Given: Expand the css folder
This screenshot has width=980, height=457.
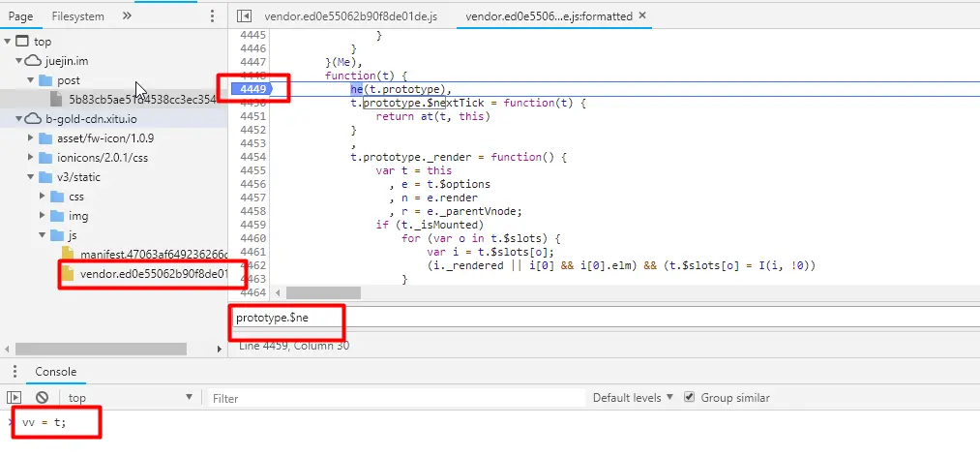Looking at the screenshot, I should (x=43, y=197).
